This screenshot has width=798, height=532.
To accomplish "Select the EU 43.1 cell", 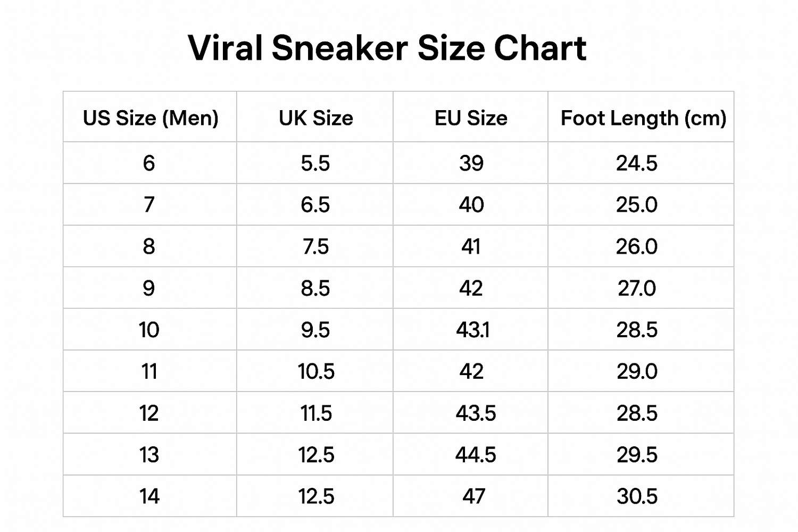I will (472, 330).
